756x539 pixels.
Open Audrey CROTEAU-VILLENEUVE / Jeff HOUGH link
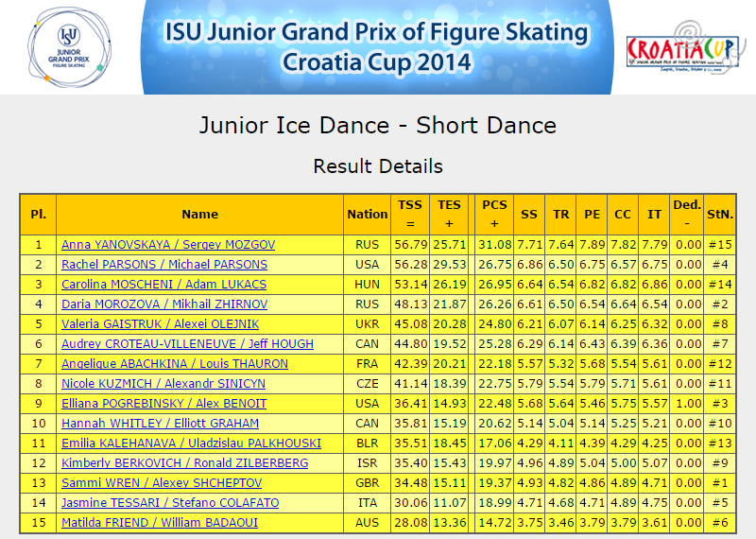coord(187,343)
